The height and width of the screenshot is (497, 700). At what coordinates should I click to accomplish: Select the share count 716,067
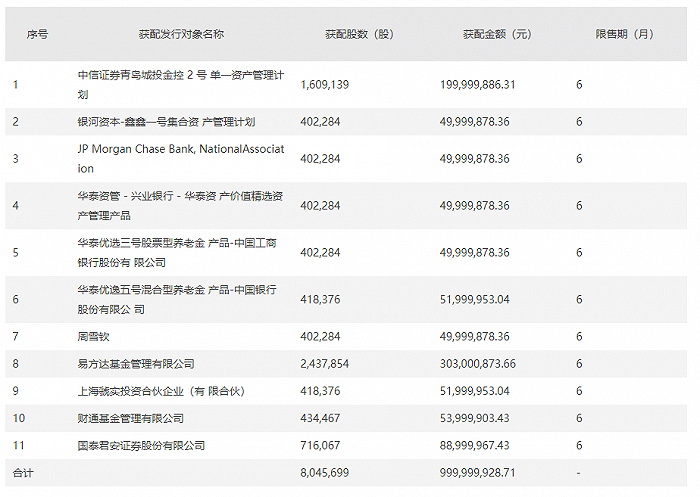click(x=320, y=445)
